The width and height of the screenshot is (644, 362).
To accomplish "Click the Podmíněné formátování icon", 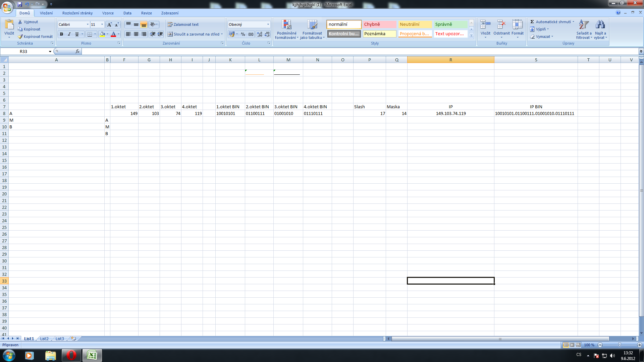I will pyautogui.click(x=286, y=25).
